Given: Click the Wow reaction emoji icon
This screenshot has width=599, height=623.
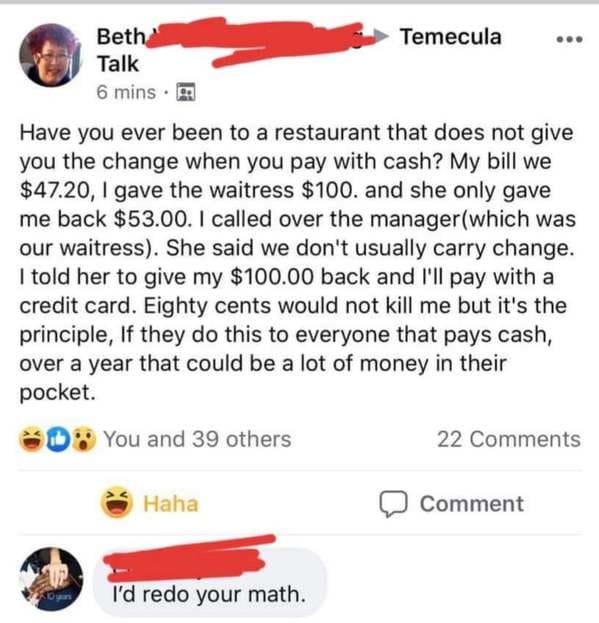Looking at the screenshot, I should pos(84,439).
